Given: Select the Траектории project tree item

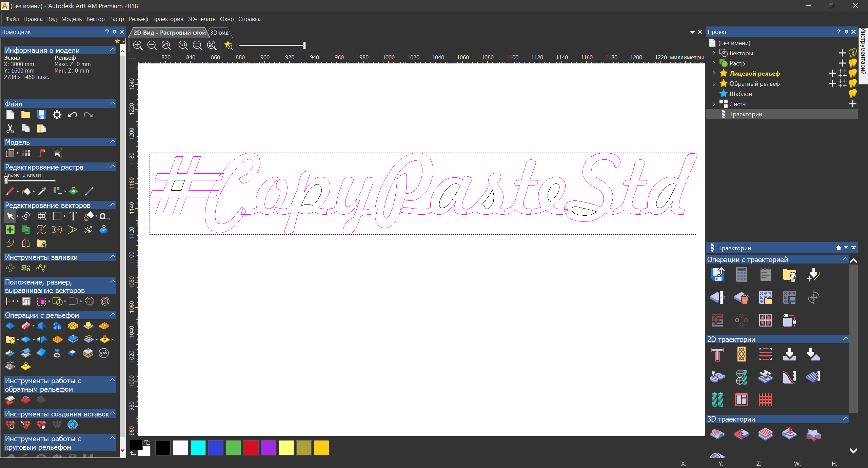Looking at the screenshot, I should [745, 114].
